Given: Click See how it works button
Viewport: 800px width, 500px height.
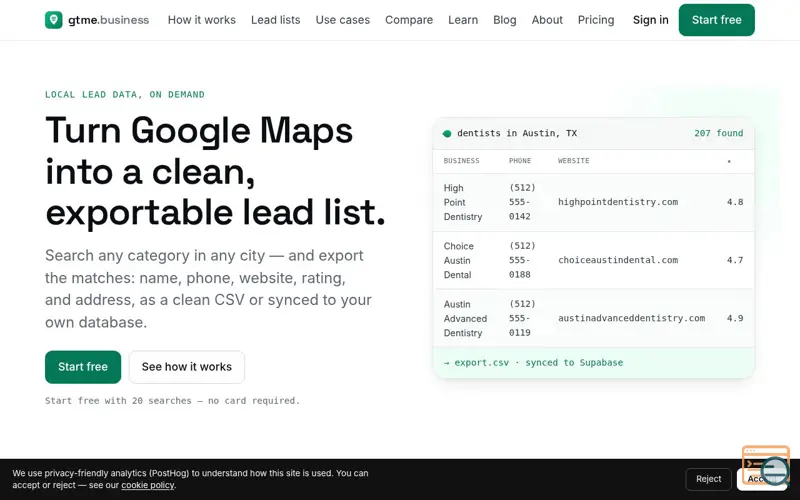Looking at the screenshot, I should coord(187,367).
